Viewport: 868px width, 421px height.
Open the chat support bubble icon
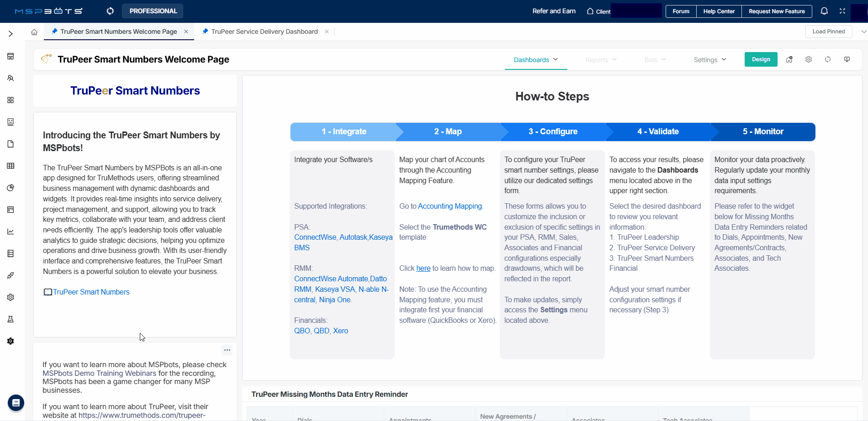click(16, 403)
